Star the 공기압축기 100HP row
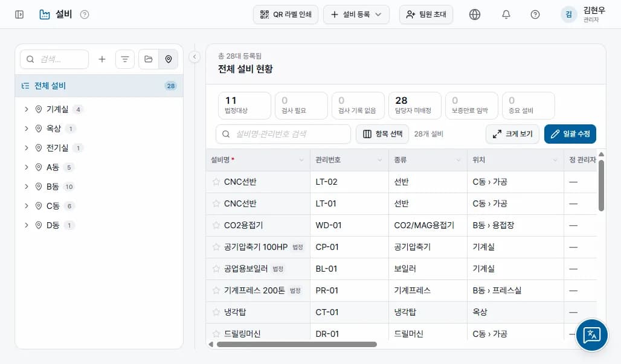This screenshot has height=364, width=621. (216, 247)
